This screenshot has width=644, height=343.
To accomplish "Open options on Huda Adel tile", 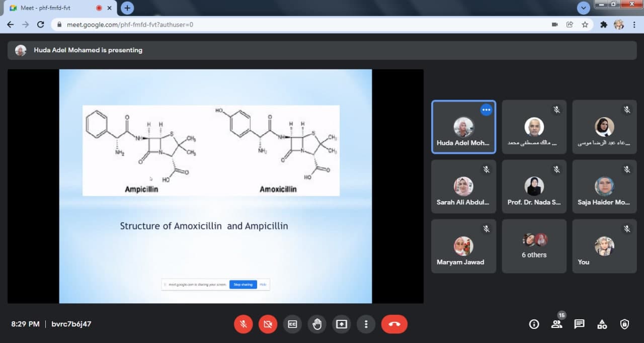I will 486,110.
